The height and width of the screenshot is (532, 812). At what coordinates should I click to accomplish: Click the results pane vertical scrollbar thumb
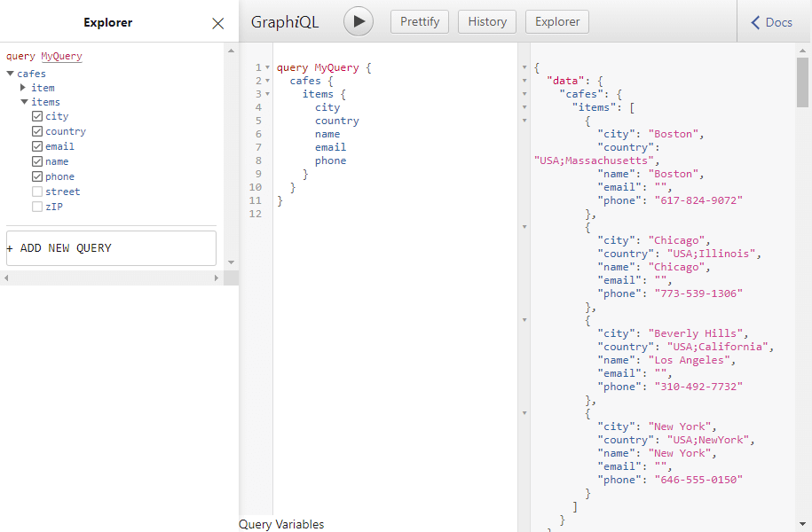click(802, 82)
